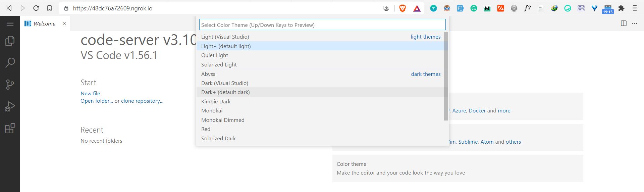Pick the Abyss color theme
This screenshot has width=644, height=192.
click(x=208, y=74)
